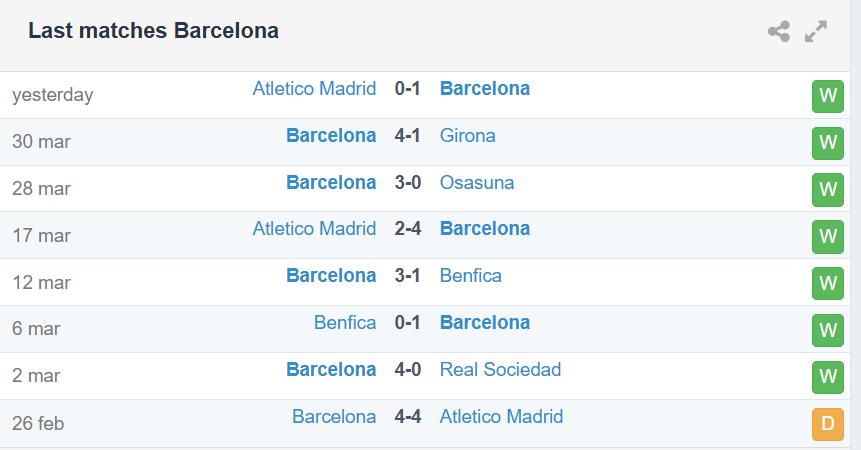This screenshot has width=861, height=450.
Task: Click the W result badge for 17 mar
Action: [828, 237]
